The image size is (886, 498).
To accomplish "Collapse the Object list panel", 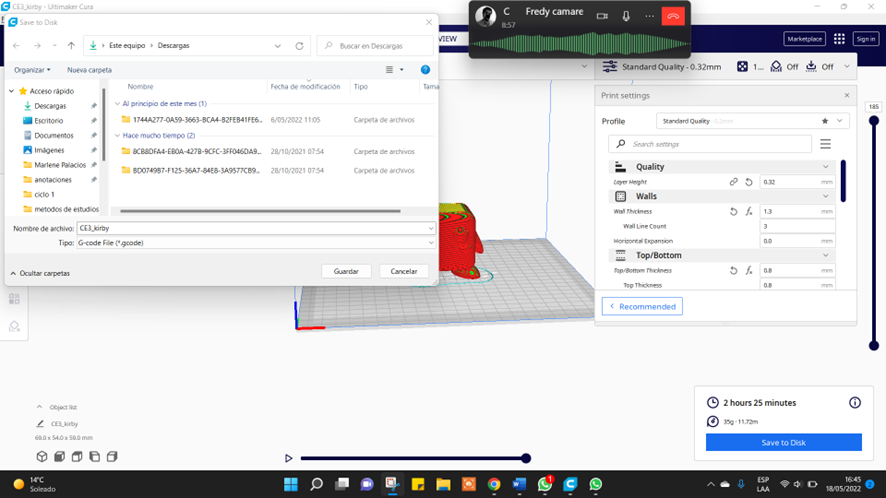I will pos(39,407).
